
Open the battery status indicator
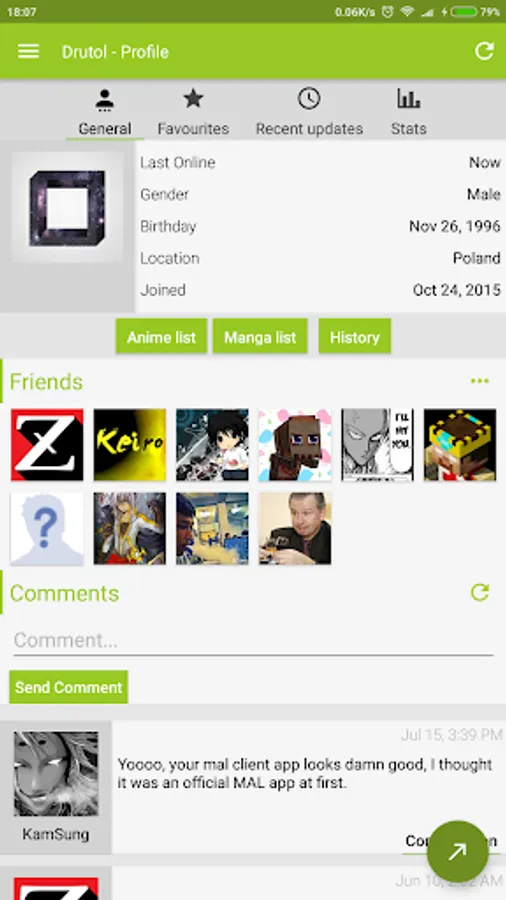(464, 11)
